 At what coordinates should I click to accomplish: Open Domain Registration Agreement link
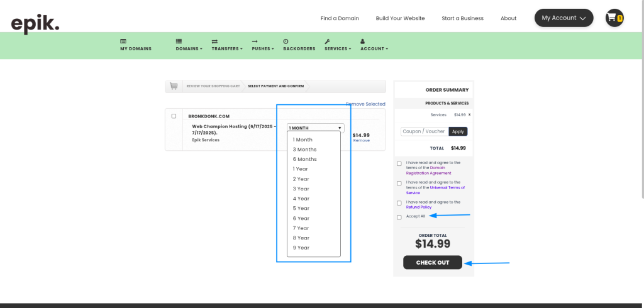click(429, 170)
